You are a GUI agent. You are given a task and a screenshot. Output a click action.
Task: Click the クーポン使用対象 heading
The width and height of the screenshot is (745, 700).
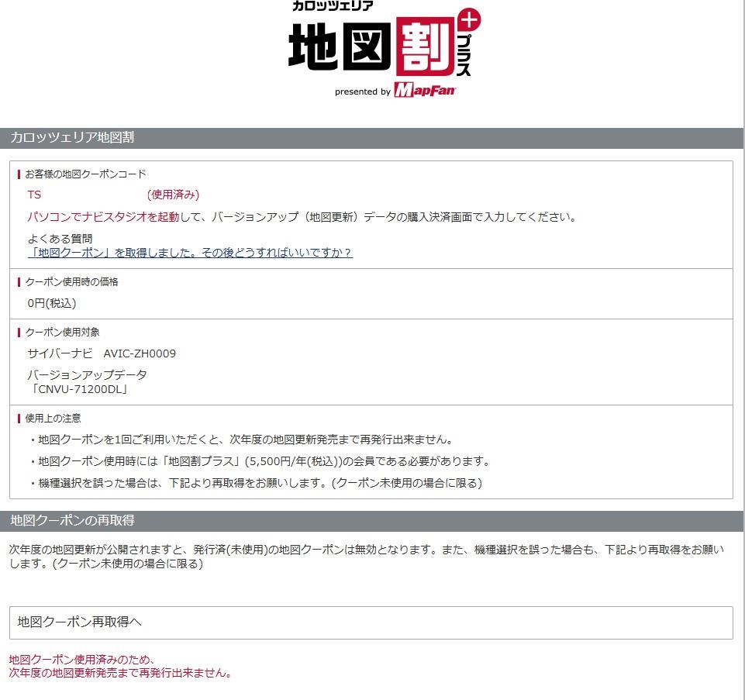pos(62,333)
